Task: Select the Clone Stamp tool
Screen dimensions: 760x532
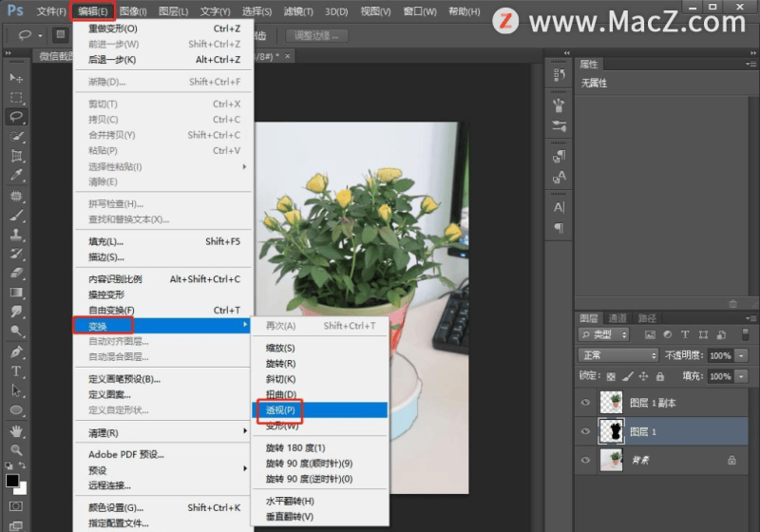Action: pos(16,235)
